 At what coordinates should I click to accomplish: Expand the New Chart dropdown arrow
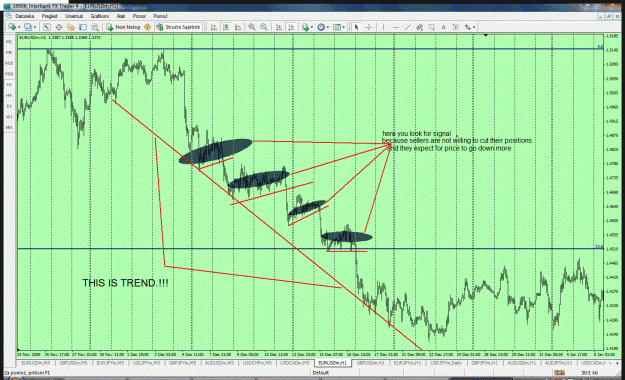click(19, 27)
